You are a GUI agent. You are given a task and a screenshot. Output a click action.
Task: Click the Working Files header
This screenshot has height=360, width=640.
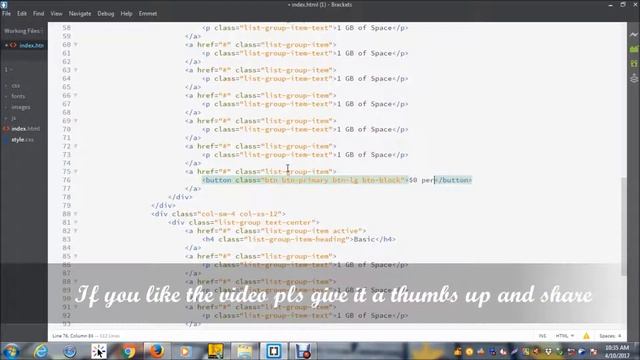(23, 31)
